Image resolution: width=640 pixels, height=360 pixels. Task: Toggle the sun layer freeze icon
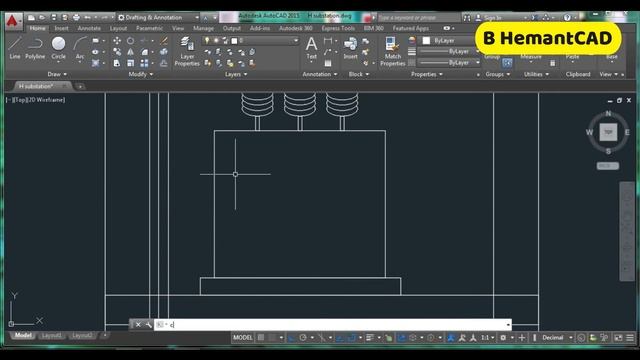click(x=216, y=40)
